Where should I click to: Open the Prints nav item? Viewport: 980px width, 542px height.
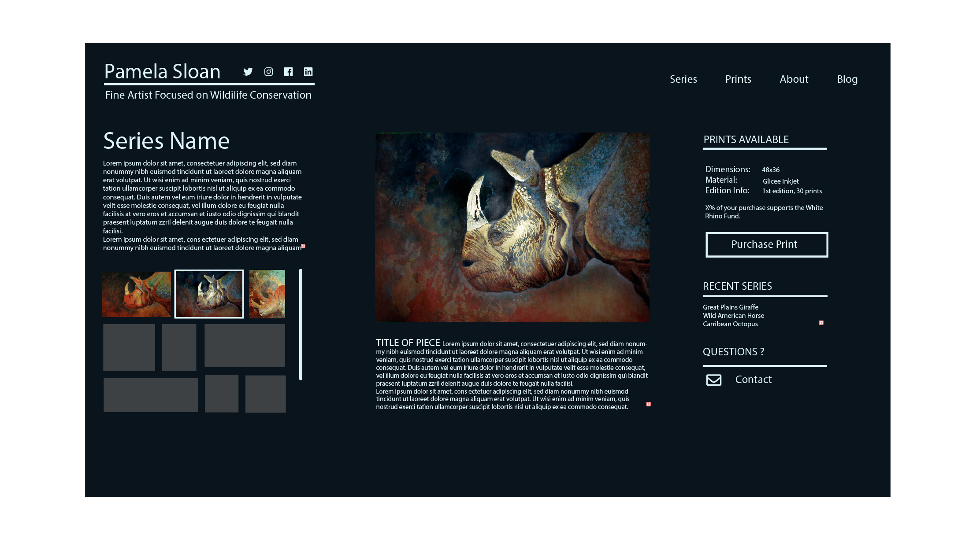[738, 79]
